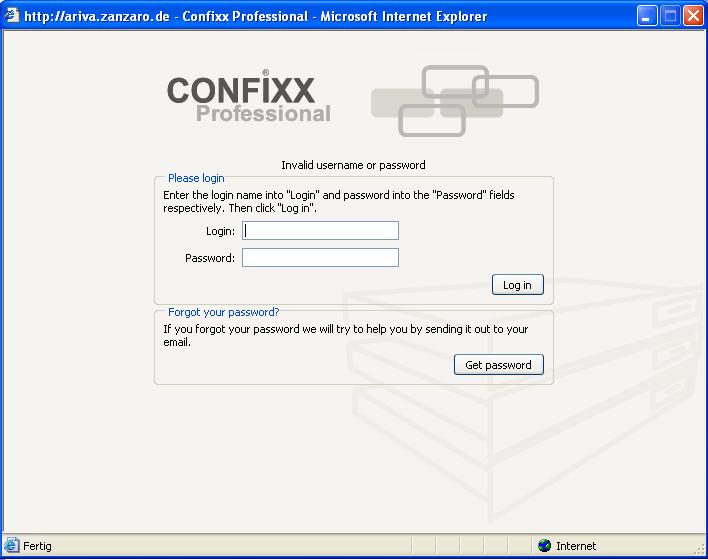Click the Log in button
Viewport: 708px width, 560px height.
517,285
